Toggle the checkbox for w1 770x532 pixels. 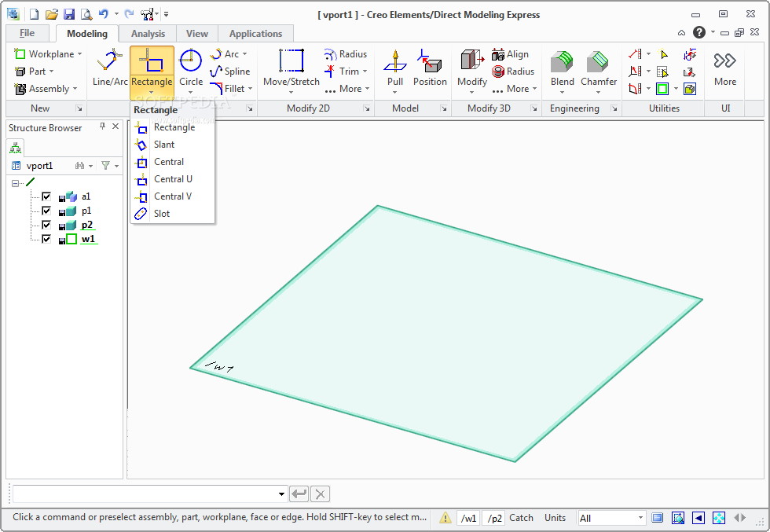click(46, 239)
